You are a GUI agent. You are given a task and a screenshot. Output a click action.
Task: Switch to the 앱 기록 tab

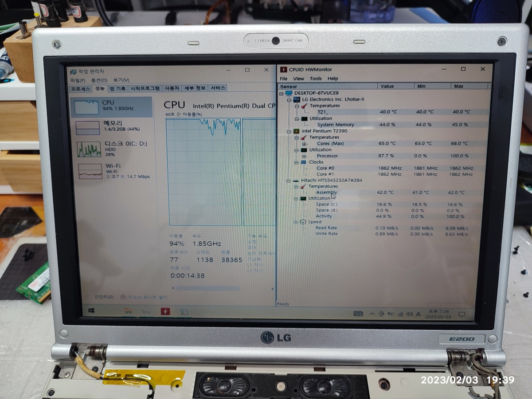[117, 88]
